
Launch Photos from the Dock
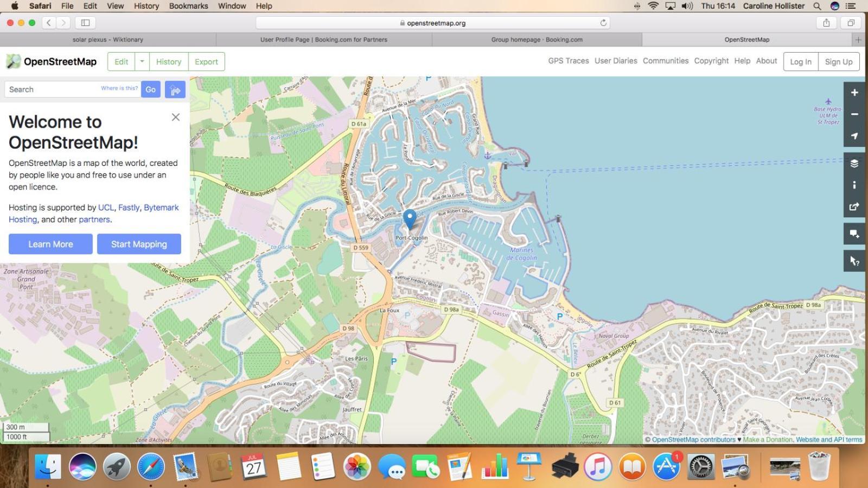pos(357,466)
